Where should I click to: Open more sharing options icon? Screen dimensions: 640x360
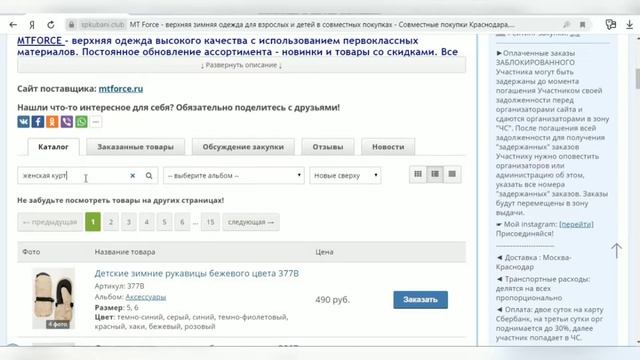point(96,122)
